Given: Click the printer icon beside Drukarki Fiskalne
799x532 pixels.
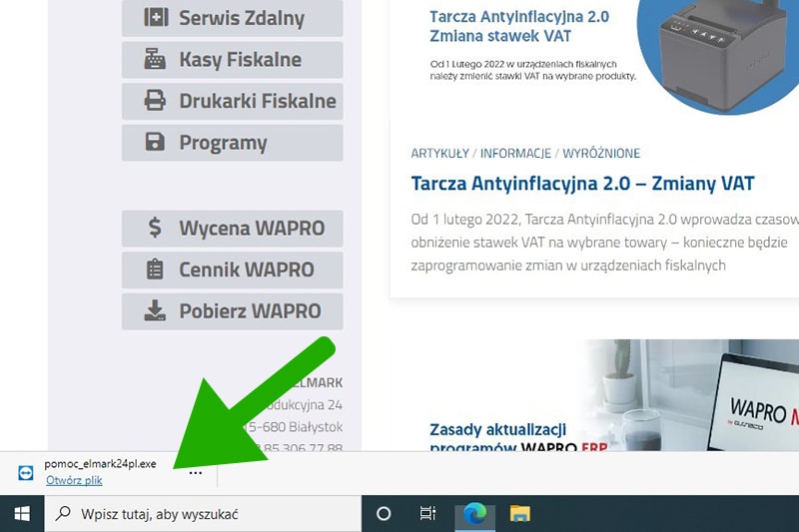Looking at the screenshot, I should pos(155,100).
